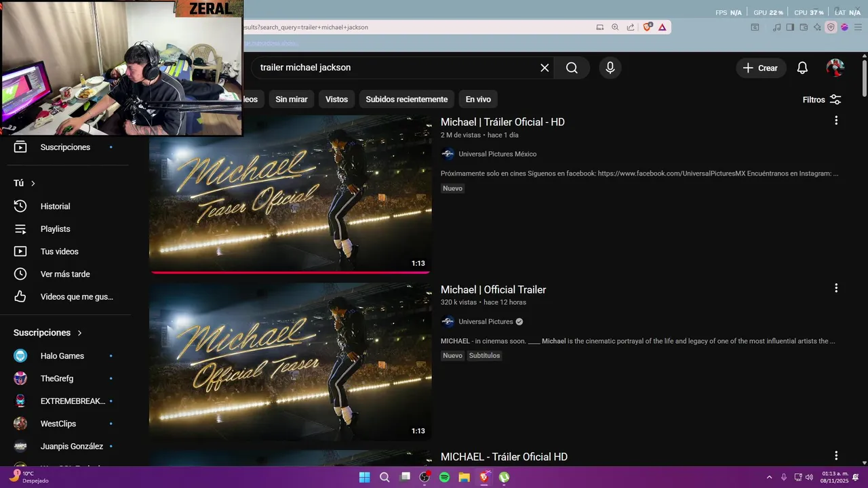Select the Subidos recientemente filter chip
Image resolution: width=868 pixels, height=488 pixels.
click(407, 99)
